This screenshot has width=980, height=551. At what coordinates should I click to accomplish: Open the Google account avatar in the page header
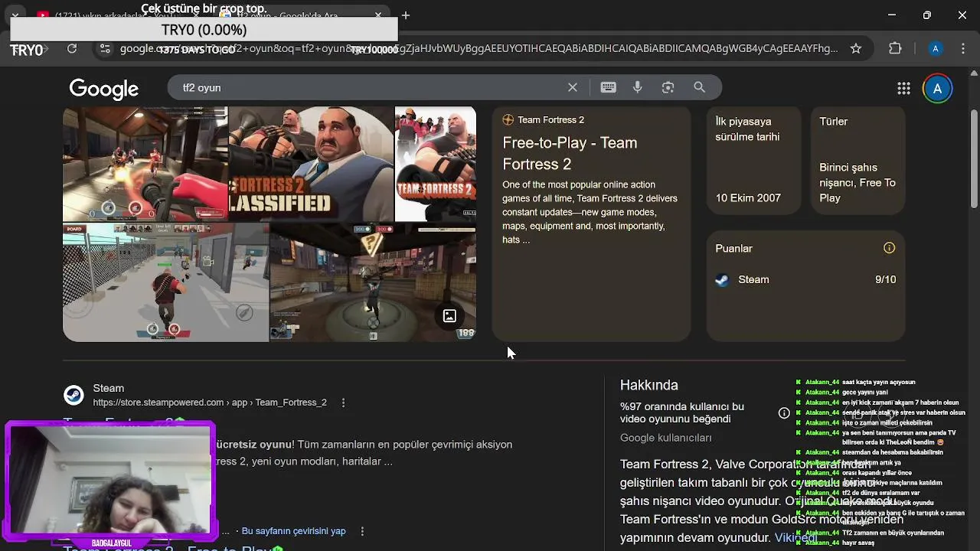(x=937, y=89)
